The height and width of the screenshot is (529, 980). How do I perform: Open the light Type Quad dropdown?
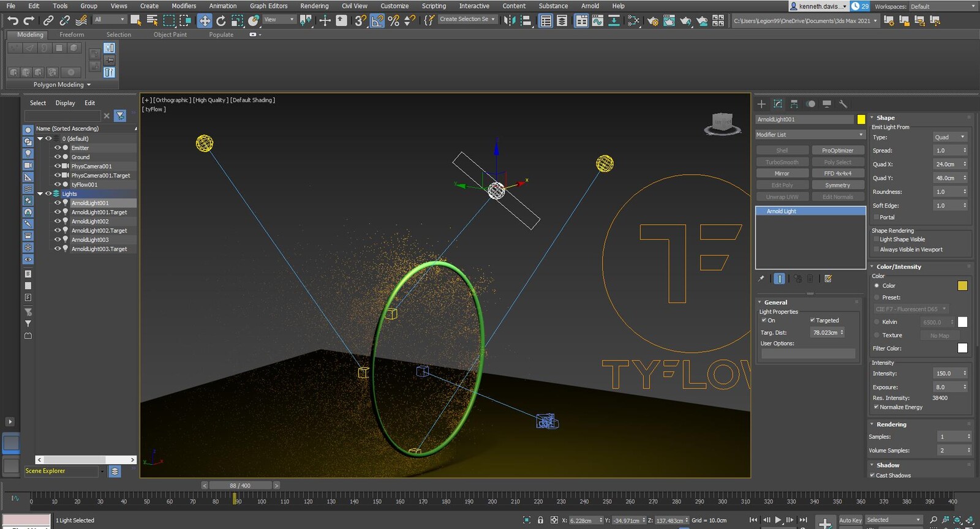click(x=949, y=137)
